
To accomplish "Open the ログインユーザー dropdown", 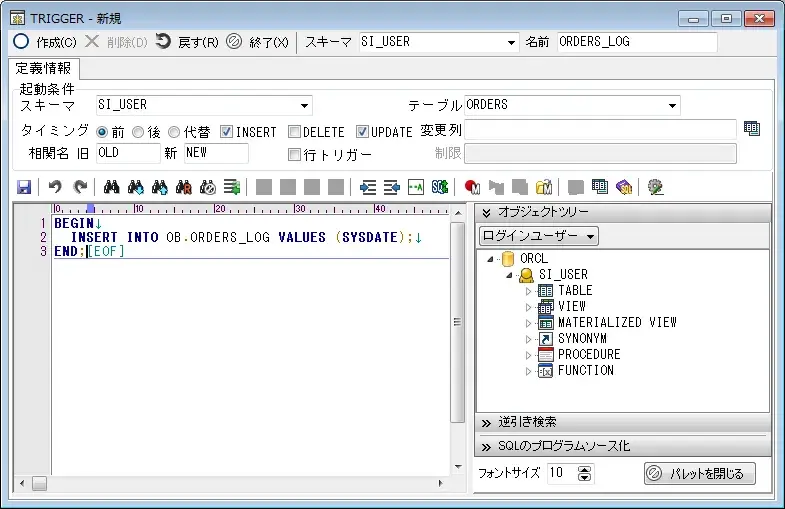I will click(x=539, y=236).
